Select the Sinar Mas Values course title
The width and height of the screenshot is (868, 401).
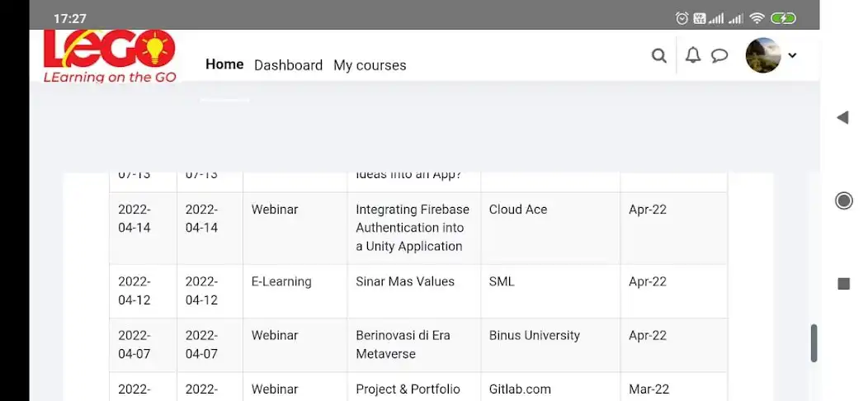[404, 281]
